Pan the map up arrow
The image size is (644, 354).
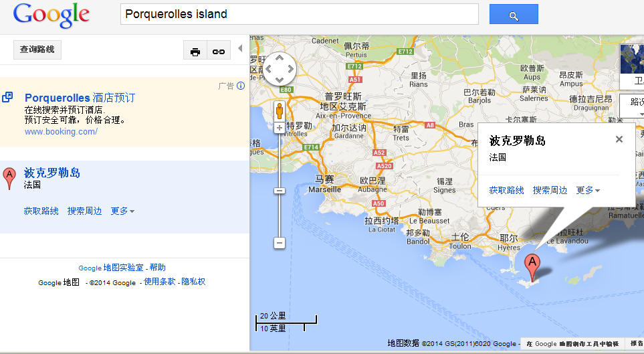pyautogui.click(x=280, y=58)
